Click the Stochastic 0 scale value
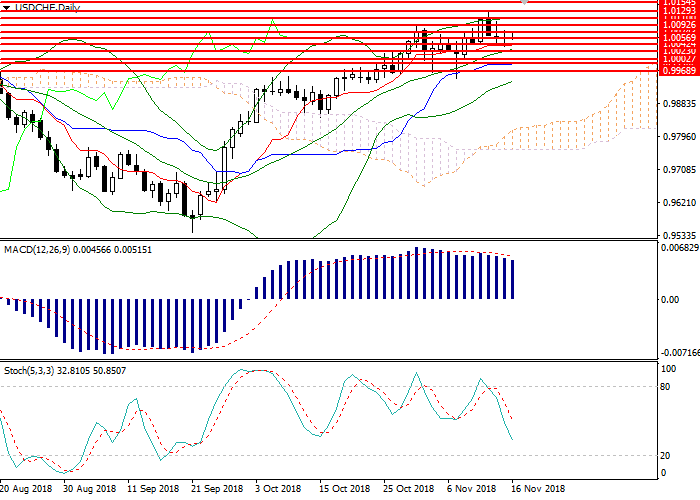The image size is (700, 500). click(x=663, y=473)
